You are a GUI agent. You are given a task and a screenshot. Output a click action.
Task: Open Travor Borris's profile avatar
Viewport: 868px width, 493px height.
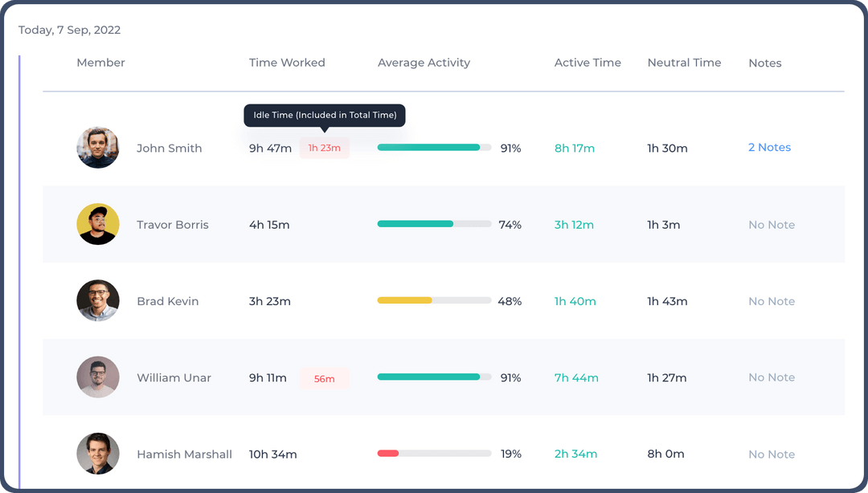[x=97, y=225]
